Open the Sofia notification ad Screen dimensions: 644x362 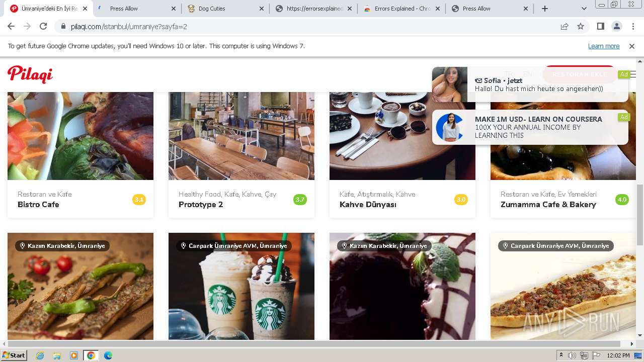[x=530, y=84]
